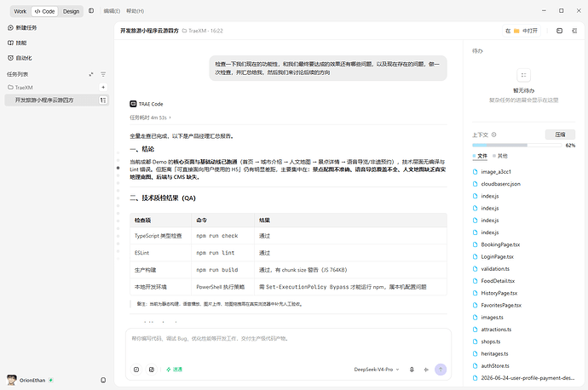Viewport: 588px width, 390px height.
Task: Click the TraeXM folder label in chat header
Action: pyautogui.click(x=197, y=31)
